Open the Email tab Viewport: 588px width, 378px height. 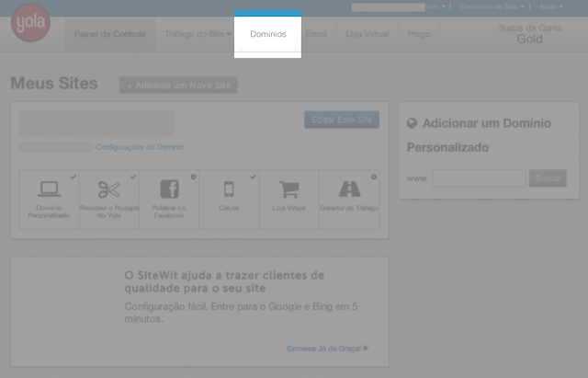315,34
